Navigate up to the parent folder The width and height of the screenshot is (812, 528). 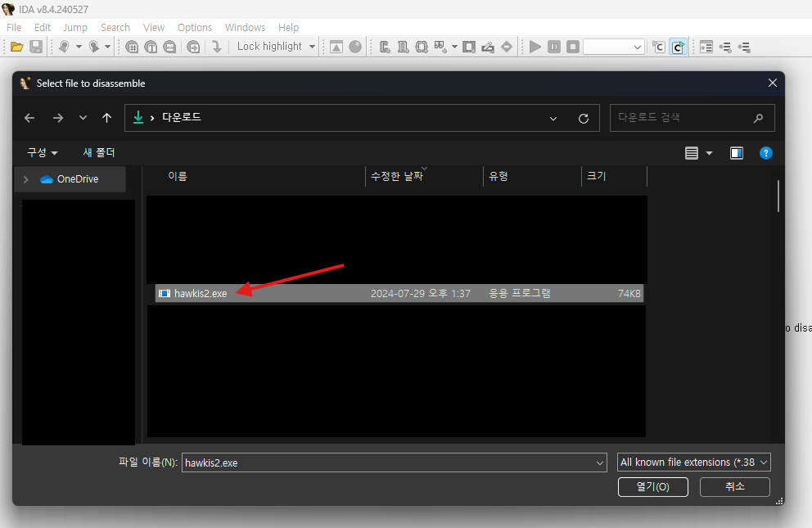106,117
